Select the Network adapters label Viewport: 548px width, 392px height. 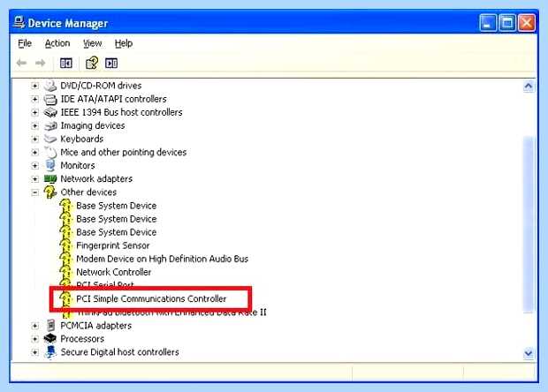point(96,178)
